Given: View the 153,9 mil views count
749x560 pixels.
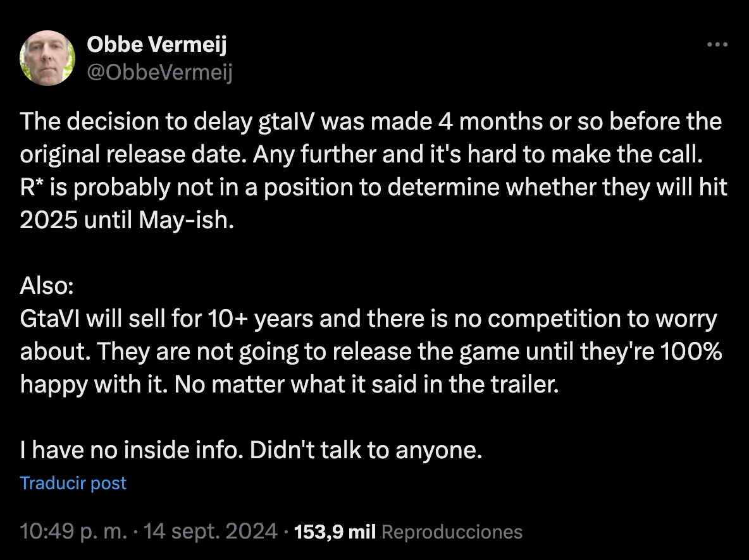Looking at the screenshot, I should click(335, 532).
